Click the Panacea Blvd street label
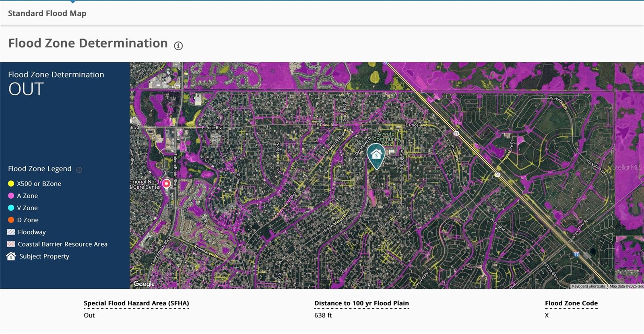Image resolution: width=644 pixels, height=334 pixels. coord(345,109)
